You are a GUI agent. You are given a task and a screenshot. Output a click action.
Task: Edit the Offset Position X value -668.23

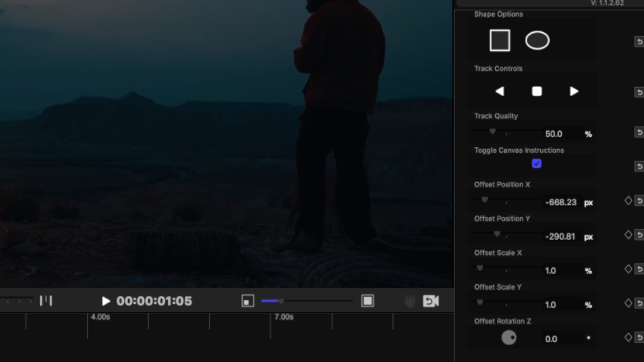click(562, 203)
